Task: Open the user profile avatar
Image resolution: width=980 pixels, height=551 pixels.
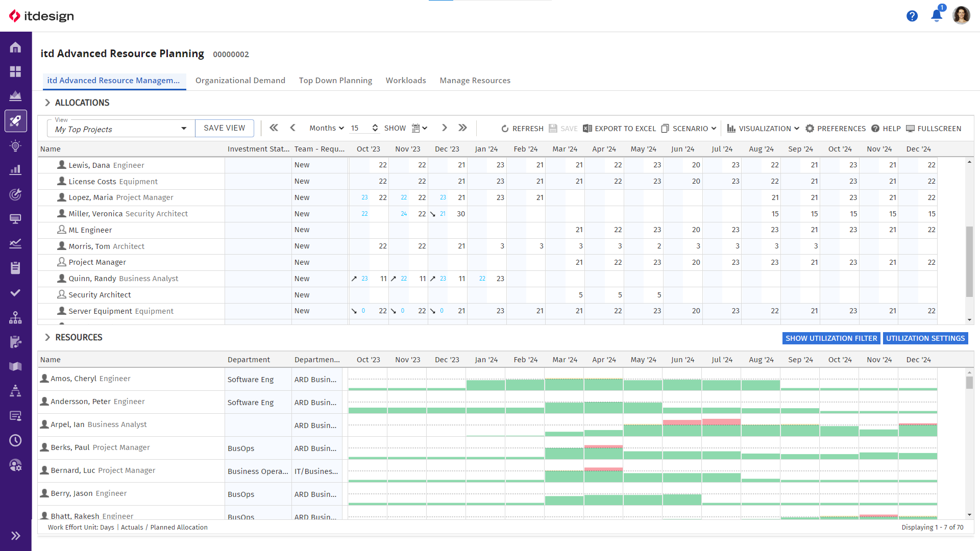Action: [961, 15]
